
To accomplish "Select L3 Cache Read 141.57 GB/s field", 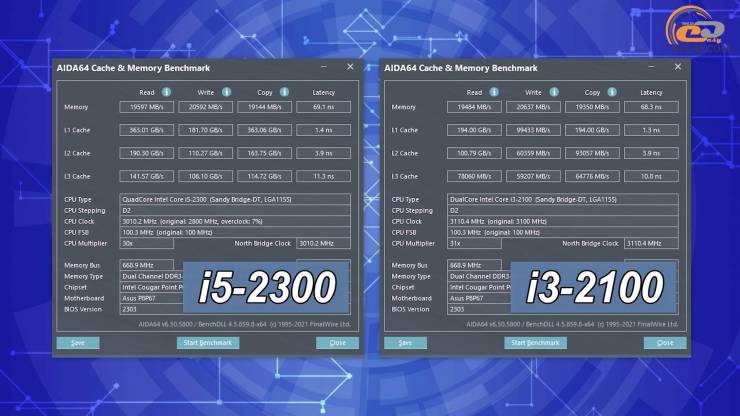I will pos(146,176).
